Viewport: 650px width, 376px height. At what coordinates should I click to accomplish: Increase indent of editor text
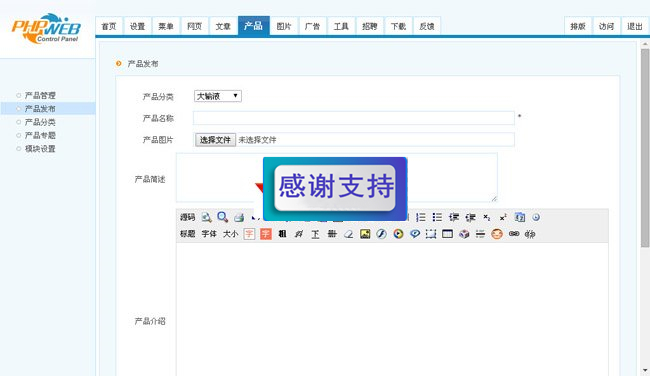coord(454,217)
